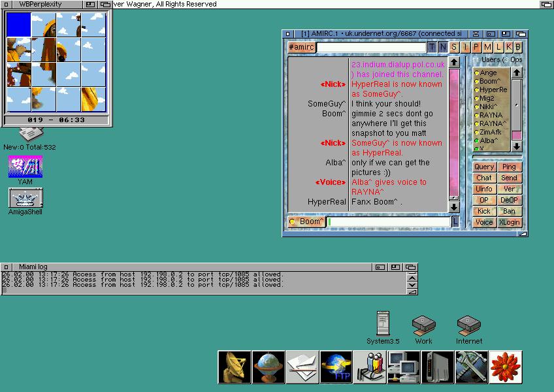Toggle channel mode N button
Image resolution: width=554 pixels, height=392 pixels.
443,47
